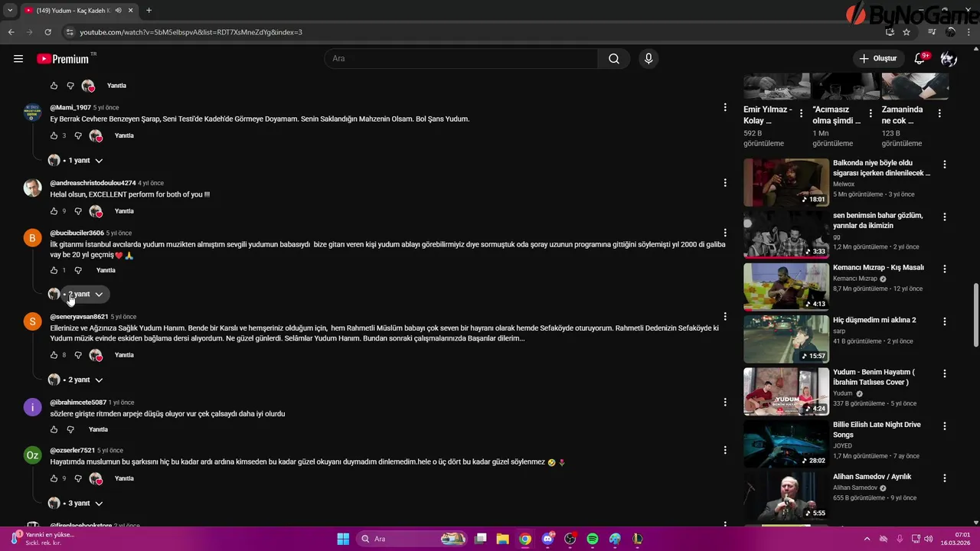Open more options for @seneryavsan8621 comment
Viewport: 980px width, 551px height.
[725, 316]
